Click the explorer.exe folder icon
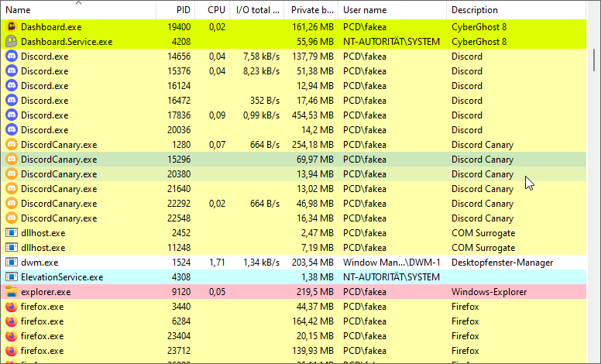 12,292
